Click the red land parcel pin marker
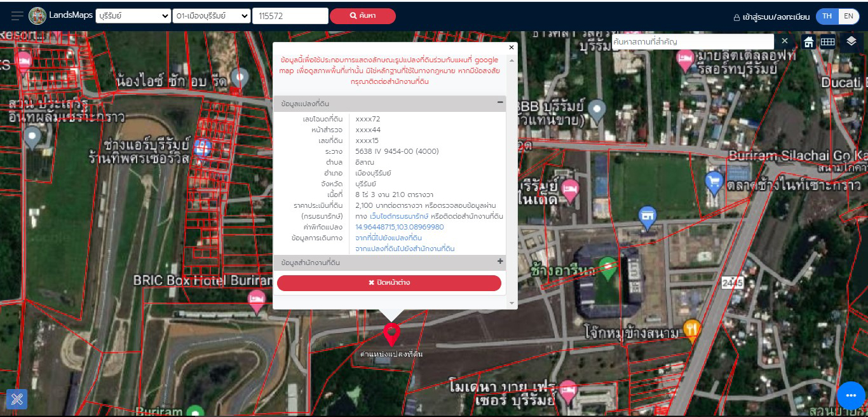The height and width of the screenshot is (417, 868). (392, 334)
